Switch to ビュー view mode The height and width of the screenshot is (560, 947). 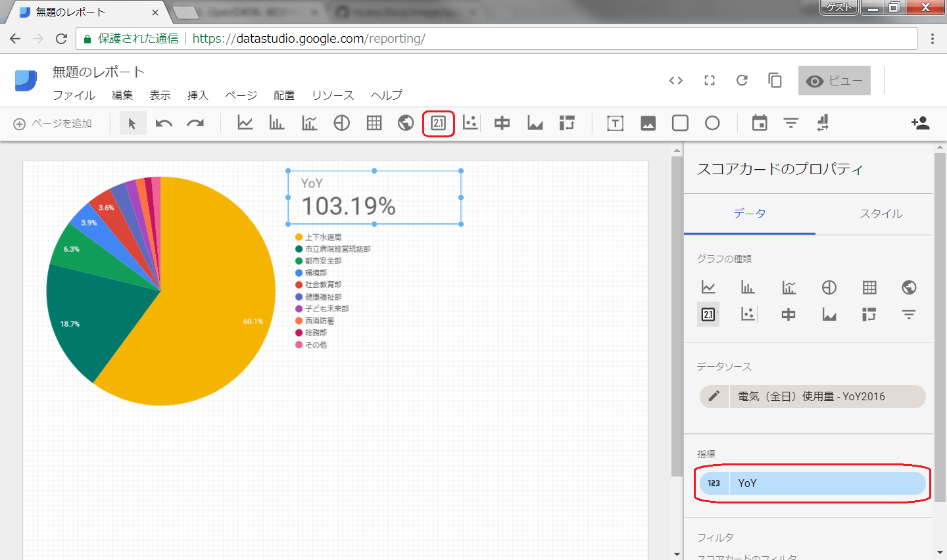[835, 80]
